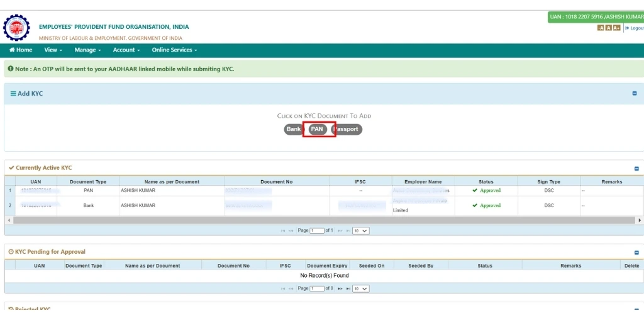
Task: Click the Logout link
Action: click(634, 28)
